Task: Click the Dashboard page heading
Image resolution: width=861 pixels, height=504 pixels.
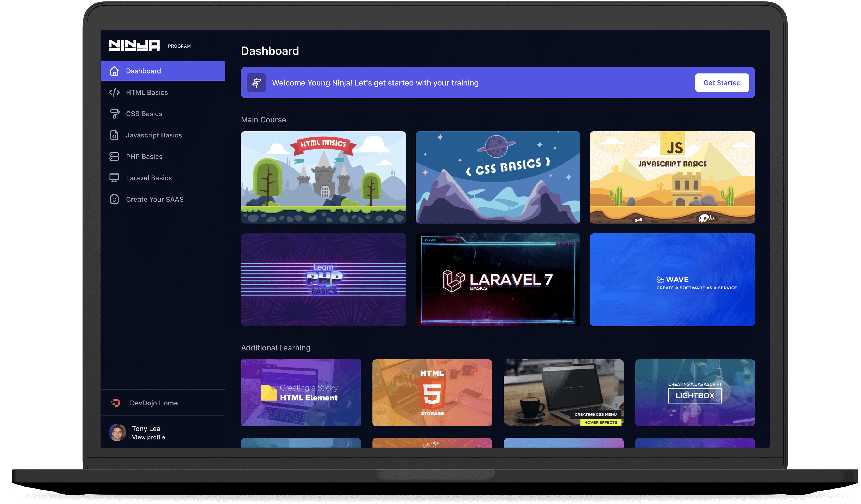Action: tap(270, 51)
